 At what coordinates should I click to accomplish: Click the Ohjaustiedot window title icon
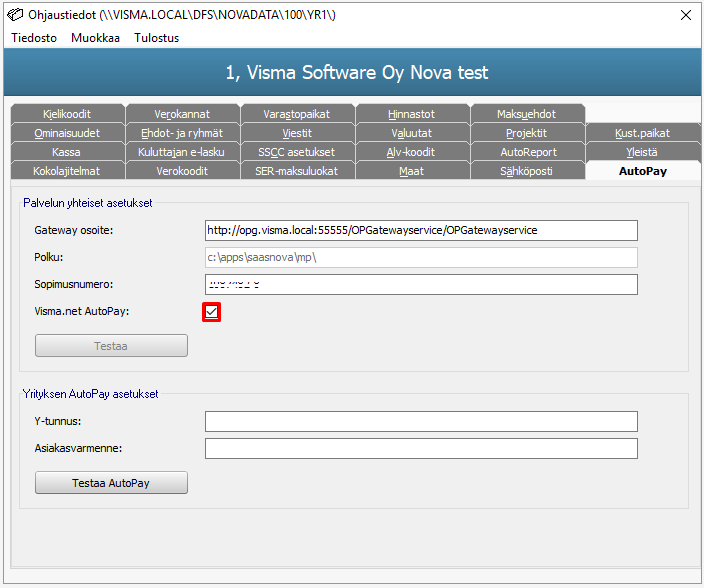click(15, 15)
